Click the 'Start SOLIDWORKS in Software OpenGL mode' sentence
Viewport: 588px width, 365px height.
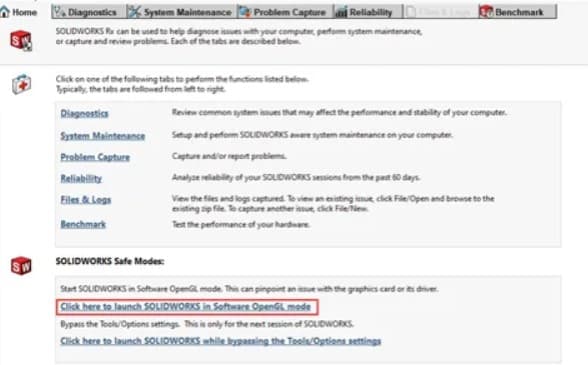(249, 289)
